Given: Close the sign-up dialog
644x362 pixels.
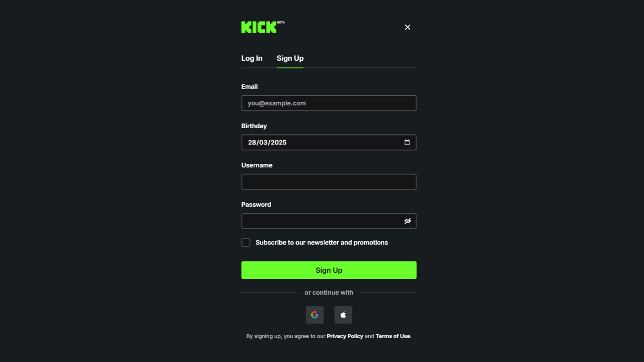Looking at the screenshot, I should (407, 27).
